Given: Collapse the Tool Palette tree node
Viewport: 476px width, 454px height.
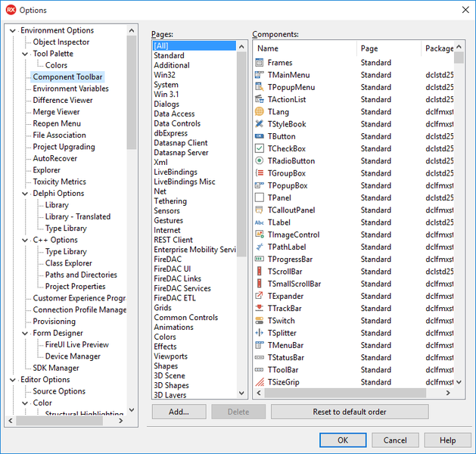Looking at the screenshot, I should pos(25,54).
